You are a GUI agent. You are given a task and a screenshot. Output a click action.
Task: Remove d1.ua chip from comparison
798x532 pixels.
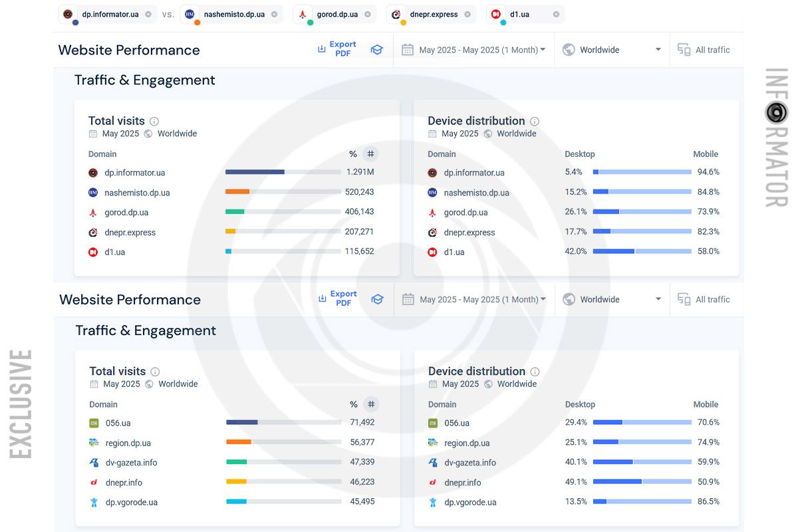pos(556,14)
